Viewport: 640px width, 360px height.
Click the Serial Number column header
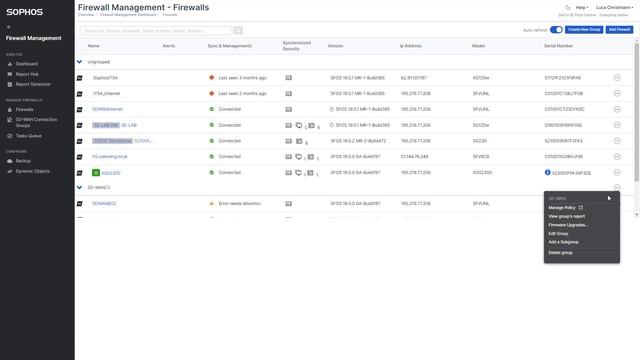click(x=558, y=46)
